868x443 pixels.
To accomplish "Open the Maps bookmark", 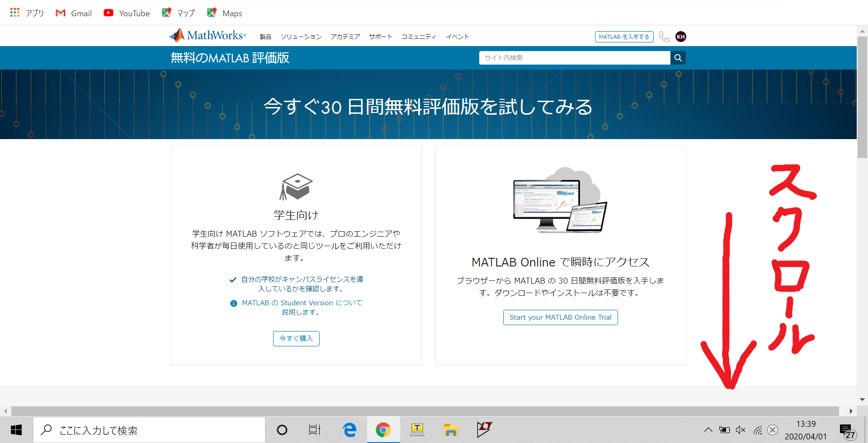I will click(x=225, y=13).
